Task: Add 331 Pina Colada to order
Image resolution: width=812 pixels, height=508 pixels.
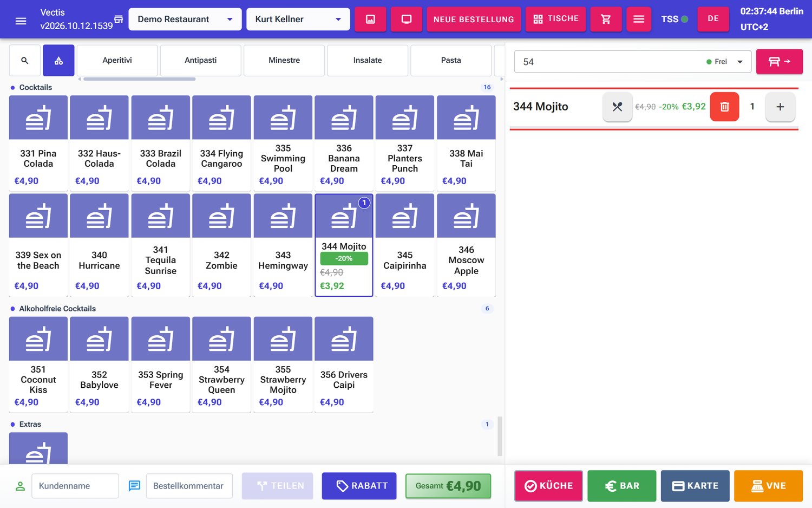Action: click(x=38, y=143)
